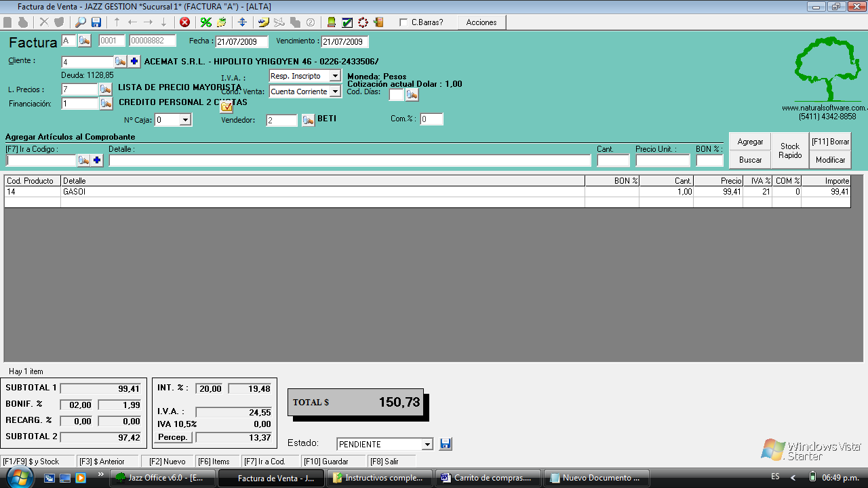Open the Cod. Días lookup icon
Screen dimensions: 868x488
point(412,95)
